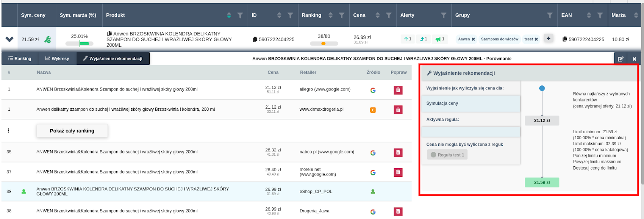This screenshot has width=644, height=219.
Task: Sort by the Ranking column
Action: click(x=330, y=15)
